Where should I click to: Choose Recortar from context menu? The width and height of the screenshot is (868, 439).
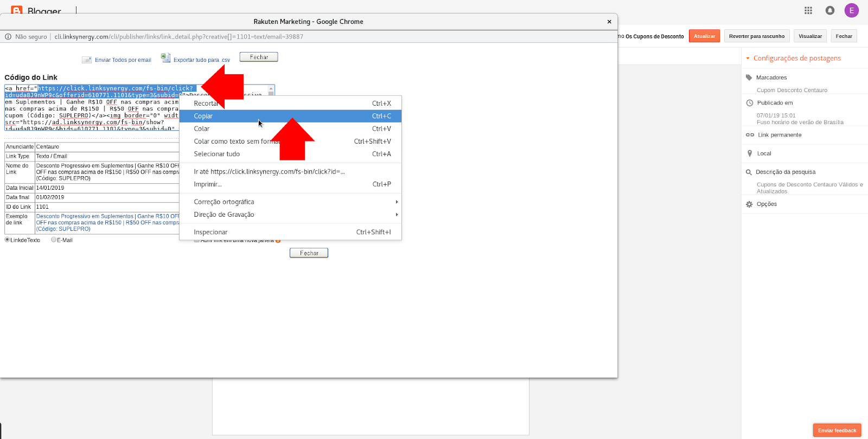pyautogui.click(x=291, y=103)
